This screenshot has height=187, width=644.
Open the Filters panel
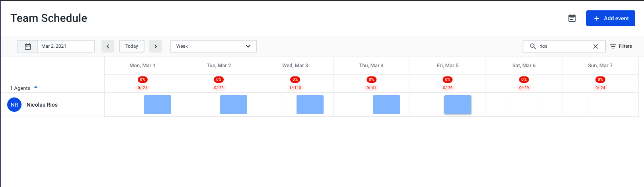[x=621, y=46]
